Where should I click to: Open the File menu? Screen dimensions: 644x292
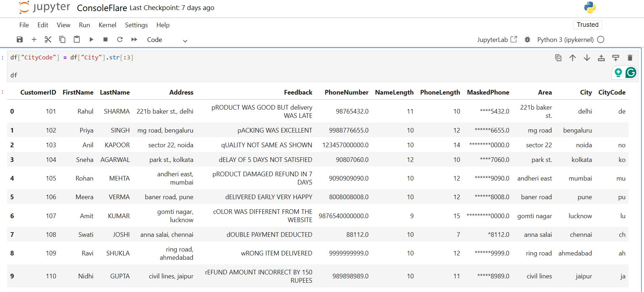(24, 25)
